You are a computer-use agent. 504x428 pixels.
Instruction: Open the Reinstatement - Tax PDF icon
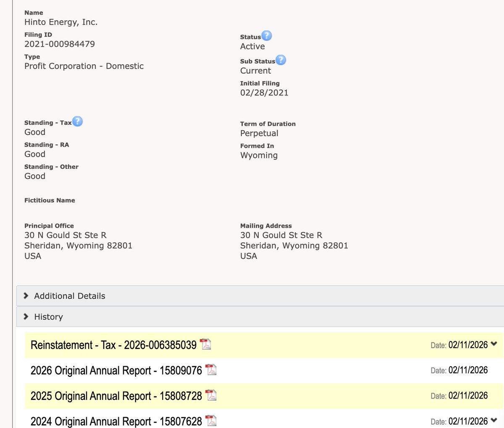pos(205,344)
